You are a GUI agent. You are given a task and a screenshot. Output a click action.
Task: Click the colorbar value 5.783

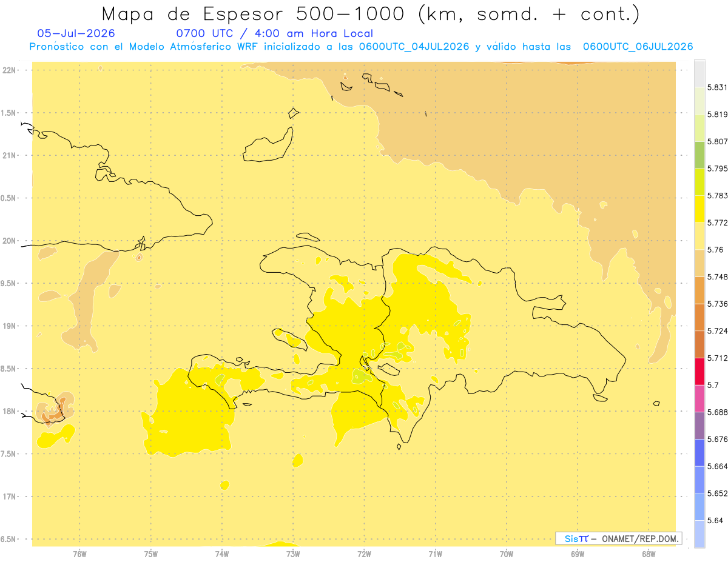[x=717, y=196]
